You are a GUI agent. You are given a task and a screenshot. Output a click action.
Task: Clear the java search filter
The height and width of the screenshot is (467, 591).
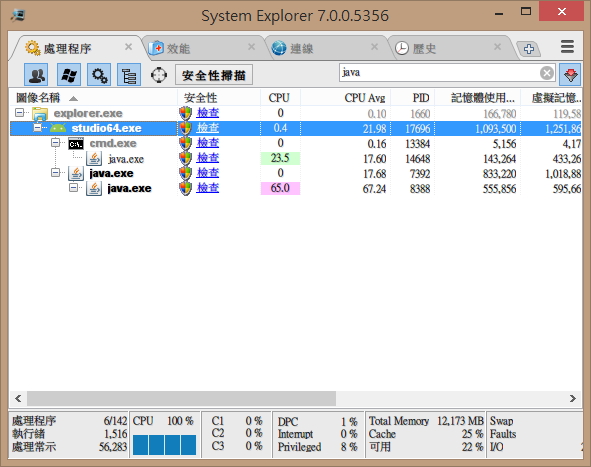coord(547,73)
